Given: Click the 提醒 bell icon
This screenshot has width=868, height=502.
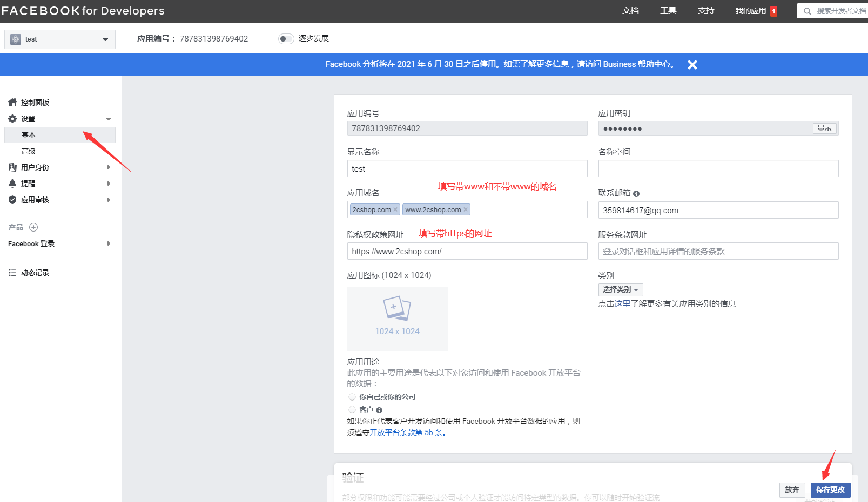Looking at the screenshot, I should (x=12, y=184).
